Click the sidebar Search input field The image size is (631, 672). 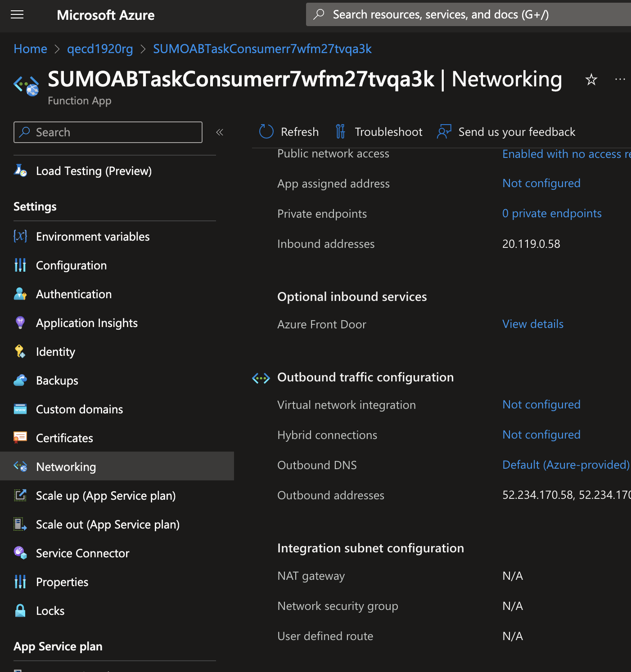pyautogui.click(x=108, y=132)
